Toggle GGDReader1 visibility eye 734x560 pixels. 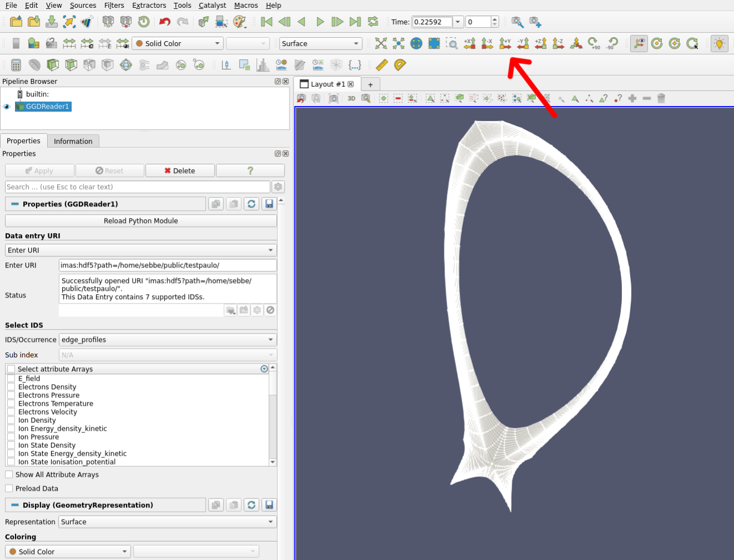(x=7, y=107)
